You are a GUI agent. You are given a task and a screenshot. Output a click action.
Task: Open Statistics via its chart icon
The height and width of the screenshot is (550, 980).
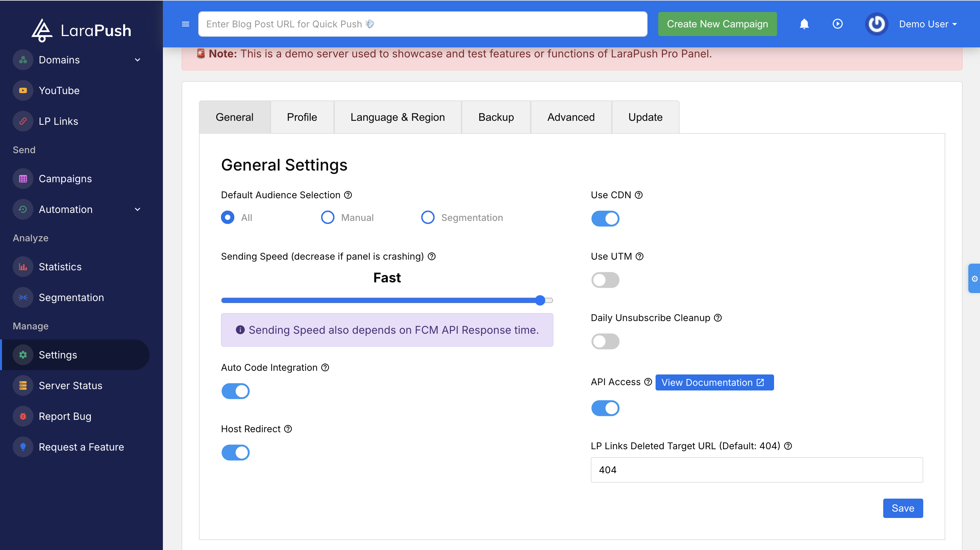pyautogui.click(x=23, y=267)
